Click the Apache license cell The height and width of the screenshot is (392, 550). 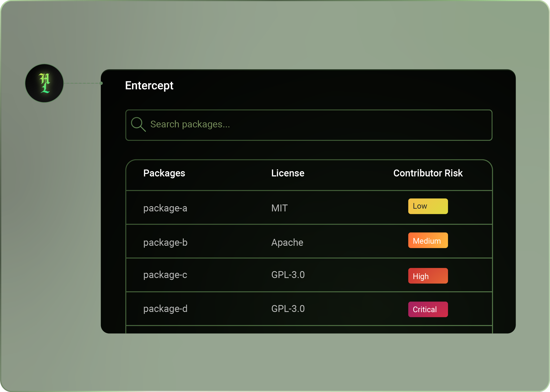point(287,243)
